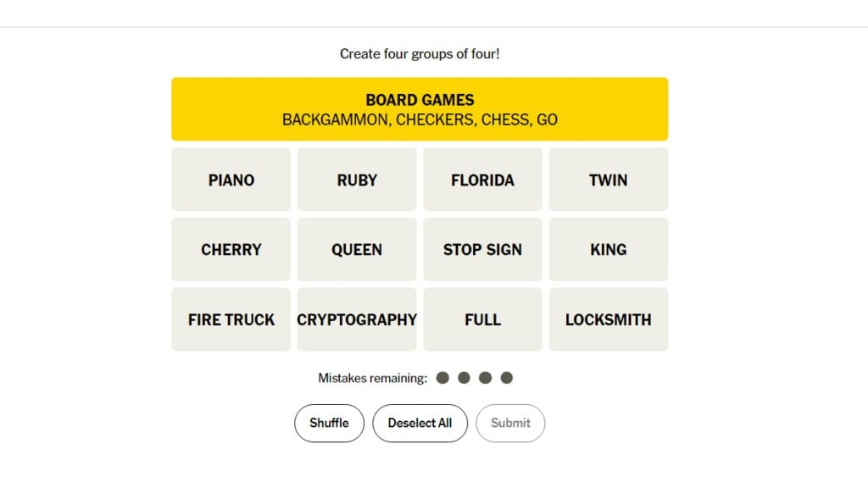
Task: Click the last mistakes remaining dot
Action: click(x=506, y=378)
